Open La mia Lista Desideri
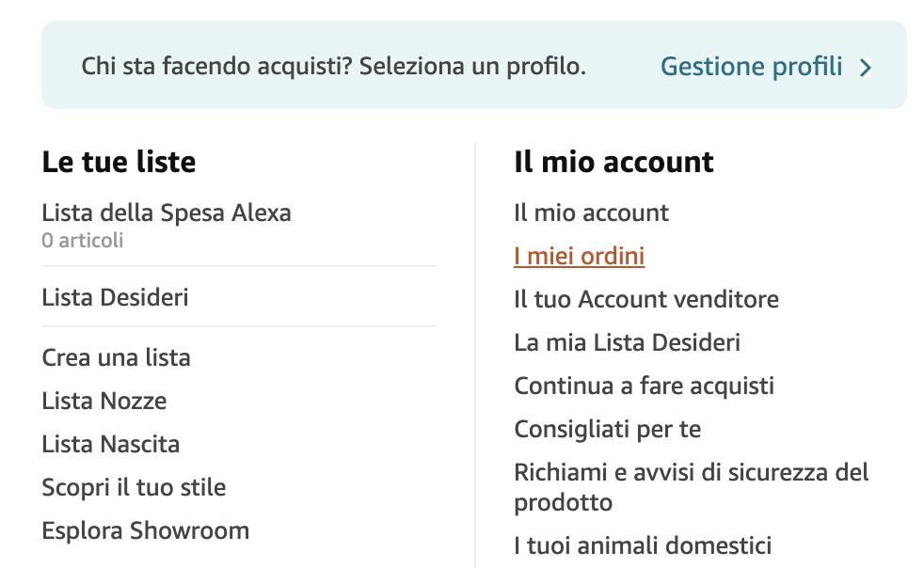The height and width of the screenshot is (568, 924). 627,343
